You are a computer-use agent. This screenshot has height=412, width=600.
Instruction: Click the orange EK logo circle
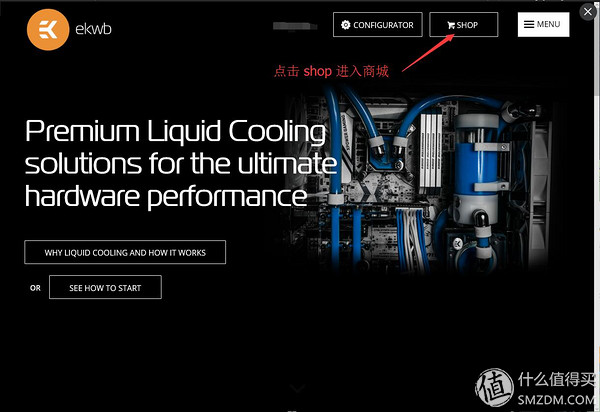pyautogui.click(x=48, y=29)
